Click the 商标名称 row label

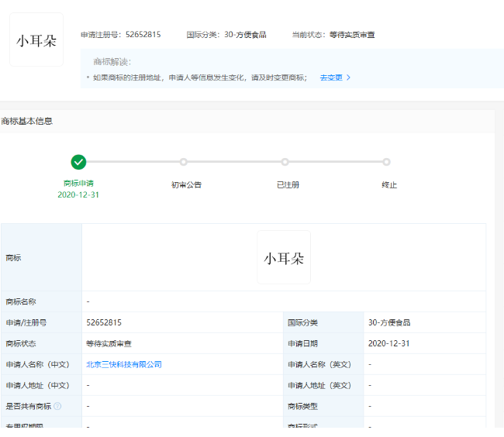(x=21, y=301)
